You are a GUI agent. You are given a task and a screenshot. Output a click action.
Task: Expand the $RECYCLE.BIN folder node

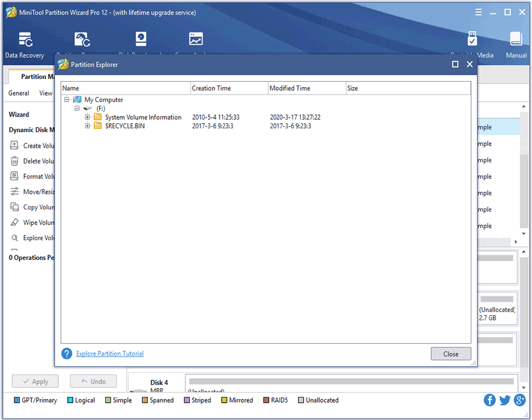[x=87, y=126]
